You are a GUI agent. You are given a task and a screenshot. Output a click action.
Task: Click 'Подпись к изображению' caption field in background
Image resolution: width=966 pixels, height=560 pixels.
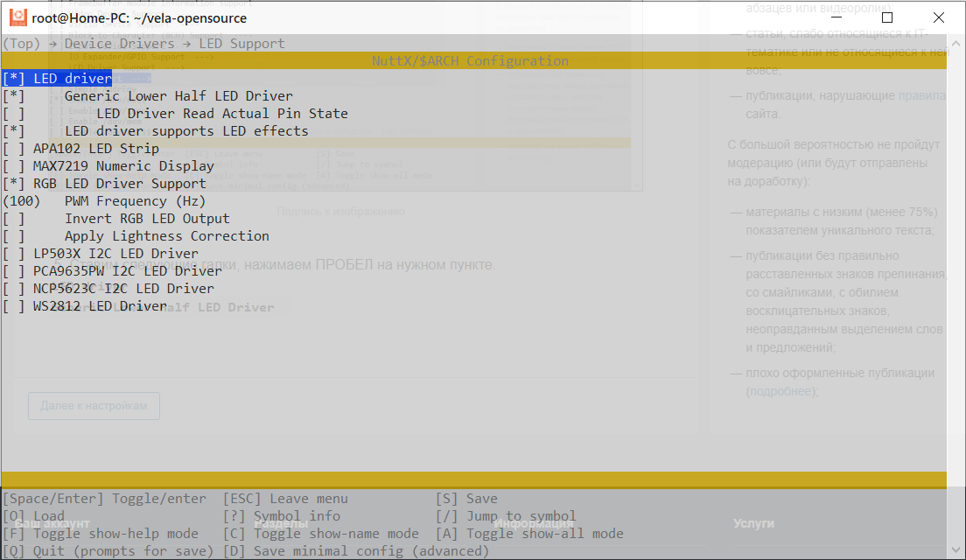(340, 211)
